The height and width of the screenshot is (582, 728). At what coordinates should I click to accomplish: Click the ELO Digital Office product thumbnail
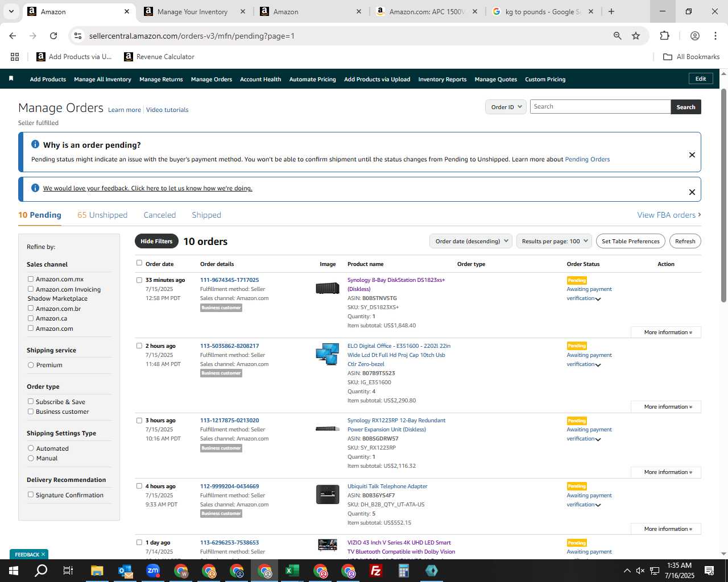pos(328,354)
